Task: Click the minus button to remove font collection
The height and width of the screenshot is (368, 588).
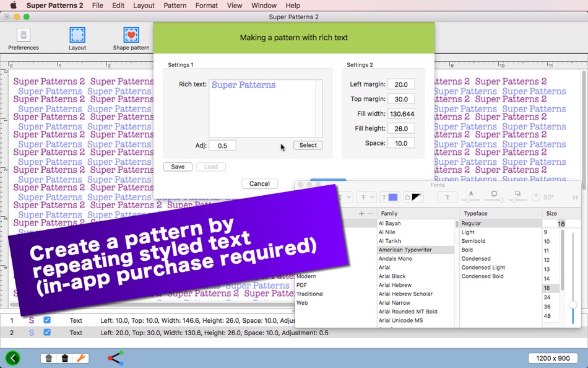Action: [x=370, y=213]
